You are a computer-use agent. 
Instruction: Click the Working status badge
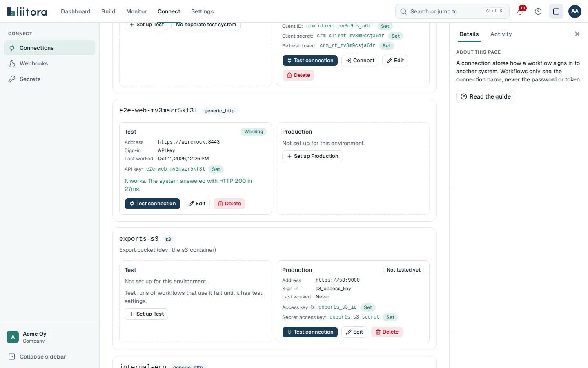click(254, 132)
